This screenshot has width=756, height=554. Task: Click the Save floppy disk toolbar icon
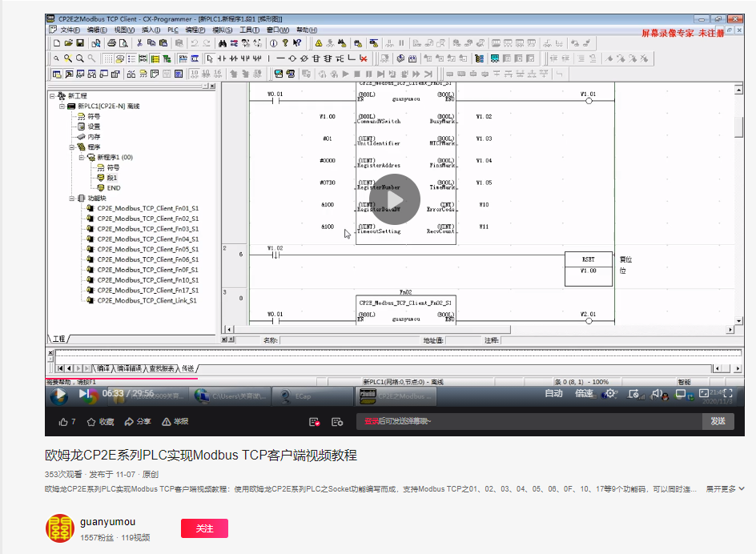coord(80,43)
